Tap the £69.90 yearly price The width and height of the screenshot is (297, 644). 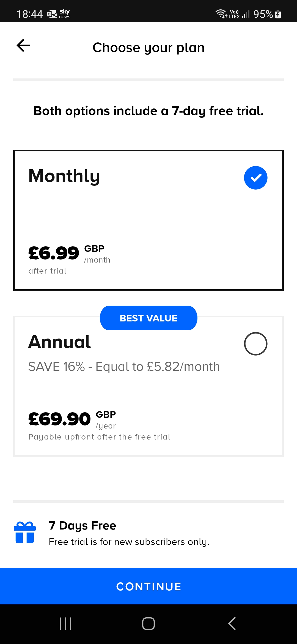59,419
